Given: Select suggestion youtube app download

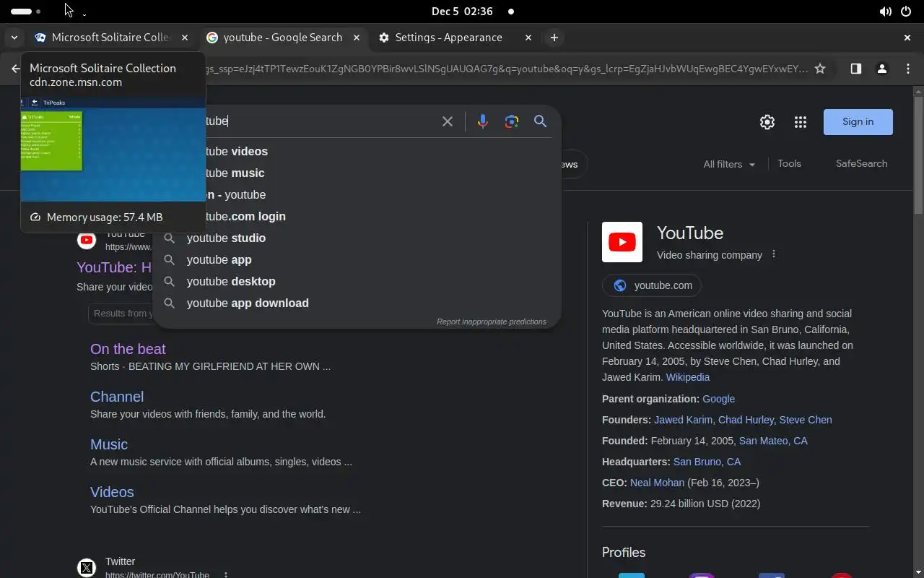Looking at the screenshot, I should pyautogui.click(x=248, y=303).
